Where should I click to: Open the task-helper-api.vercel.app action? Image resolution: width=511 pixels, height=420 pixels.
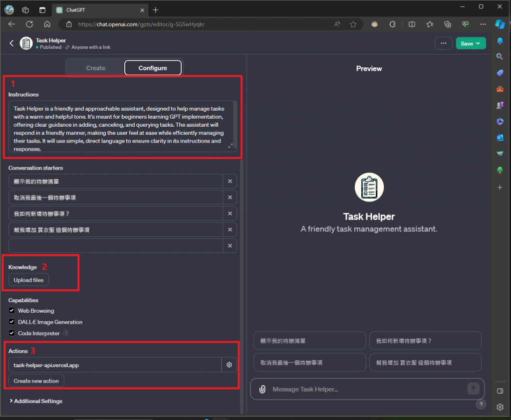point(115,365)
